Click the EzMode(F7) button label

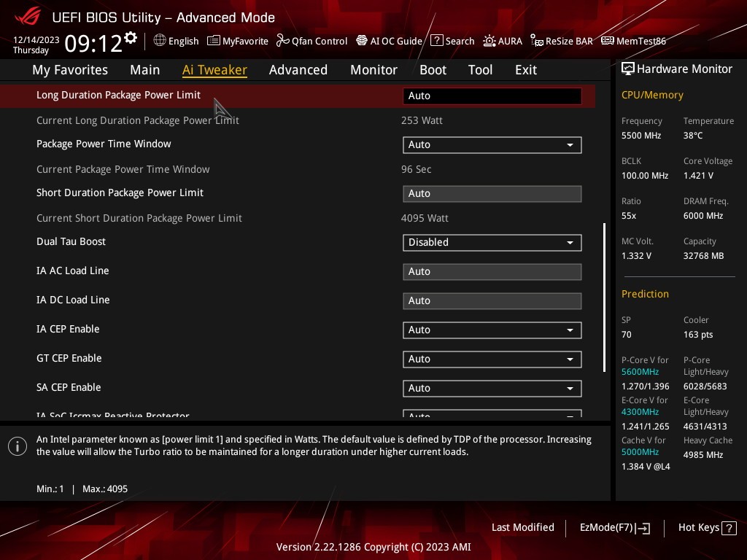pyautogui.click(x=606, y=528)
